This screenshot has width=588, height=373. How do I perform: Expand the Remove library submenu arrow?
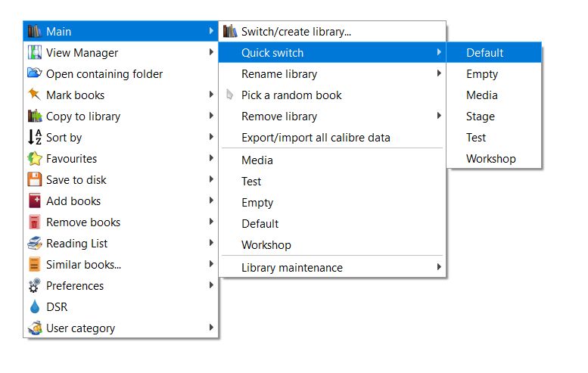(x=439, y=117)
